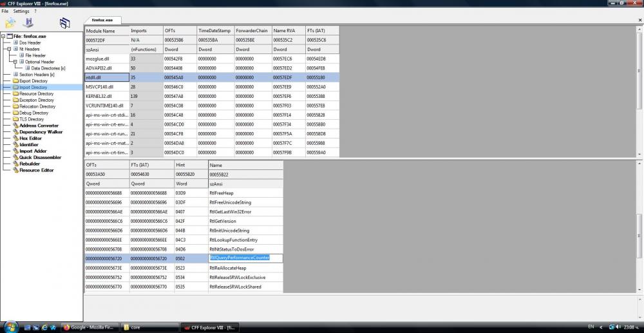The image size is (644, 333).
Task: Collapse the Nt Headers tree node
Action: tap(9, 49)
